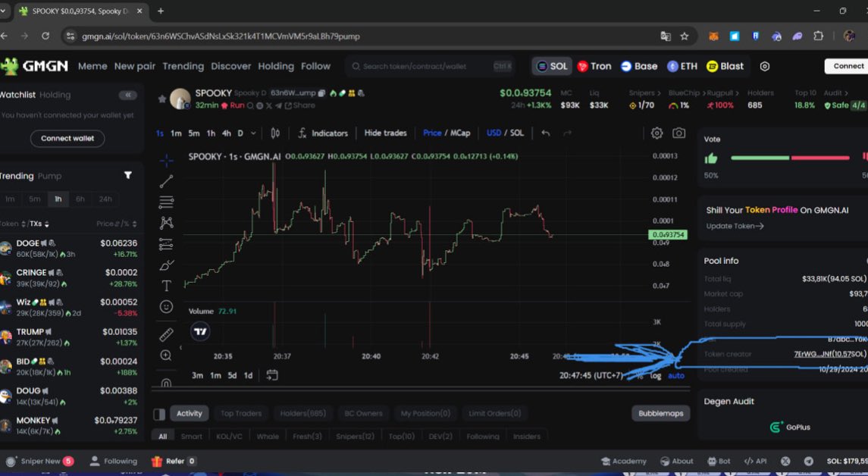Select Pump tab beside Trending
This screenshot has height=476, width=868.
tap(50, 176)
